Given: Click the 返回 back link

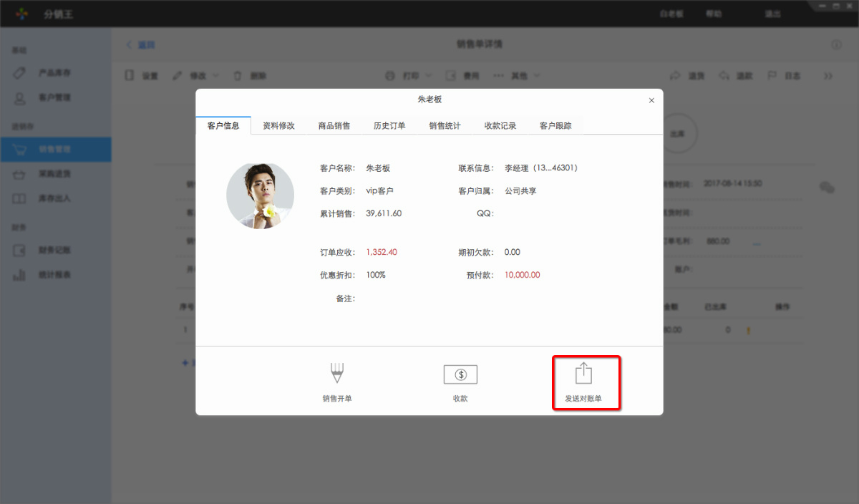Looking at the screenshot, I should [143, 44].
